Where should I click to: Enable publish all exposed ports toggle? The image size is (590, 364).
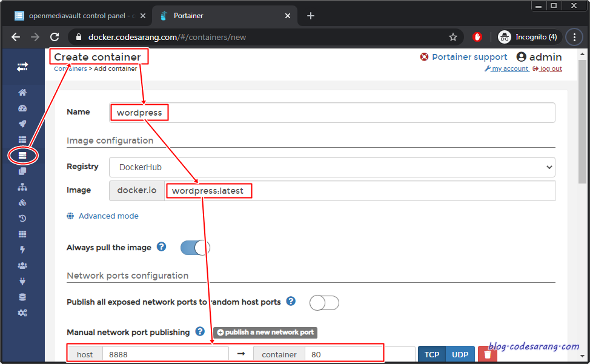coord(324,302)
